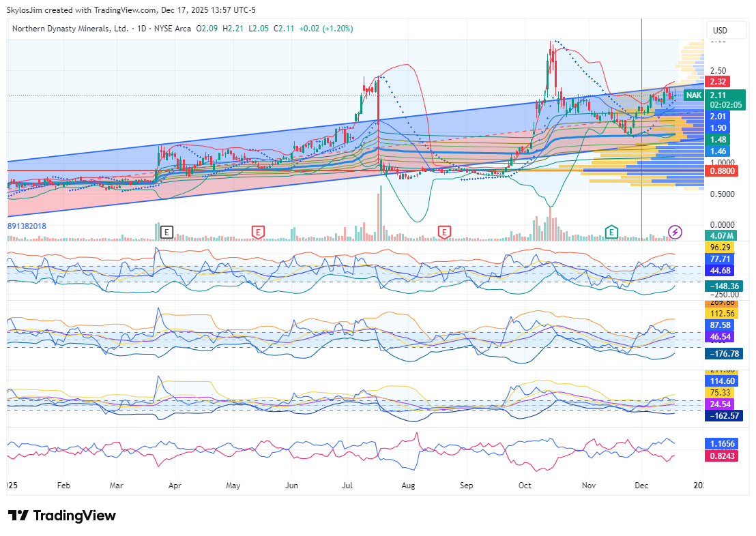Click the yellow 112.56 indicator label
This screenshot has width=756, height=536.
[x=723, y=313]
